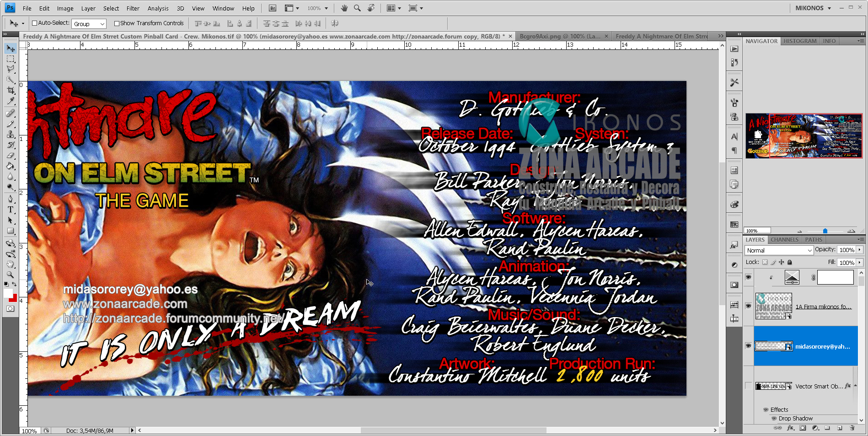Open Arrange Documents dropdown

click(394, 8)
